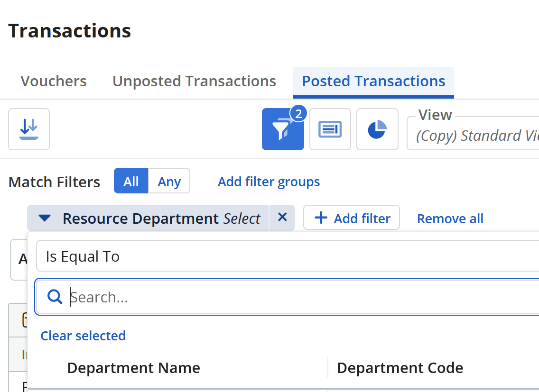
Task: Toggle the blue filter funnel icon
Action: coord(283,129)
